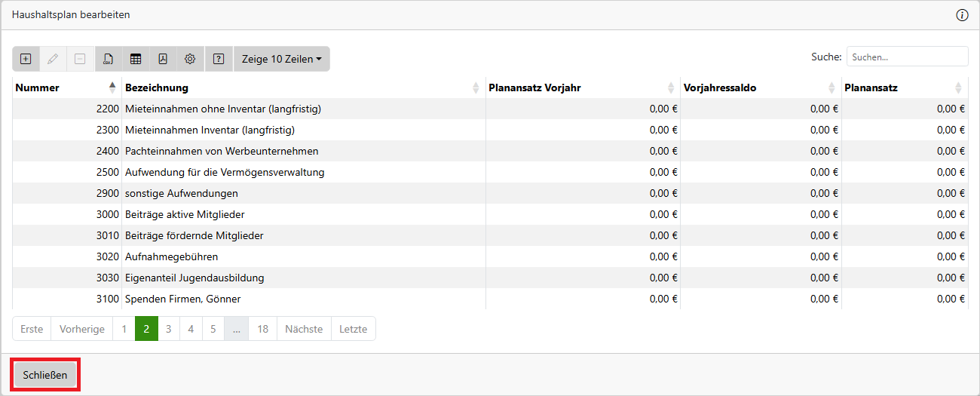Click the info icon in the header
Viewport: 980px width, 396px height.
pyautogui.click(x=962, y=15)
